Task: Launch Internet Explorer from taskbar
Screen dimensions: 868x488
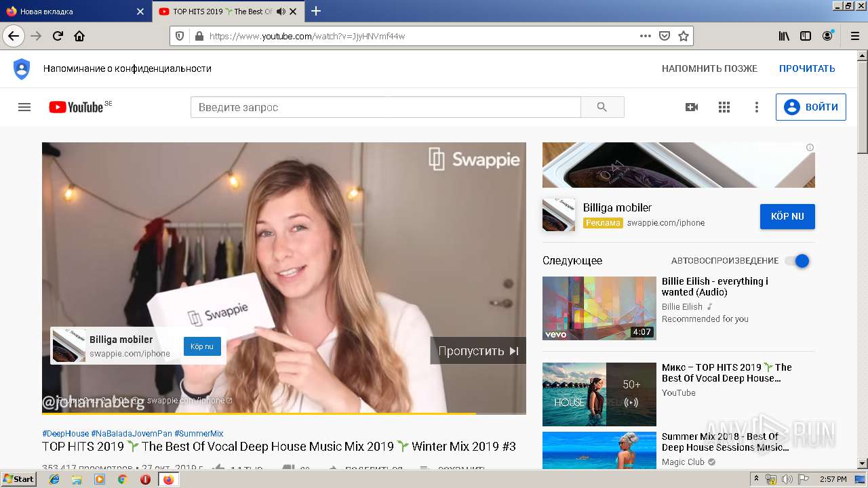Action: pyautogui.click(x=54, y=479)
